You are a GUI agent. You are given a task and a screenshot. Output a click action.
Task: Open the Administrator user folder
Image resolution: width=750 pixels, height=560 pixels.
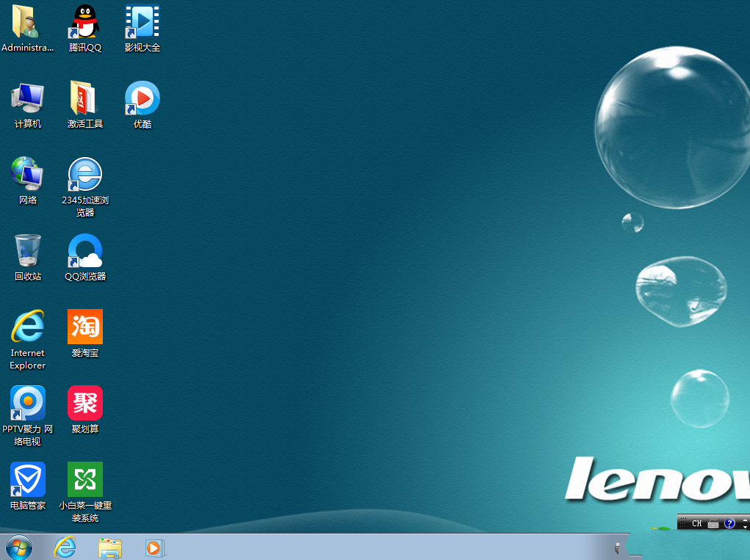pyautogui.click(x=28, y=22)
